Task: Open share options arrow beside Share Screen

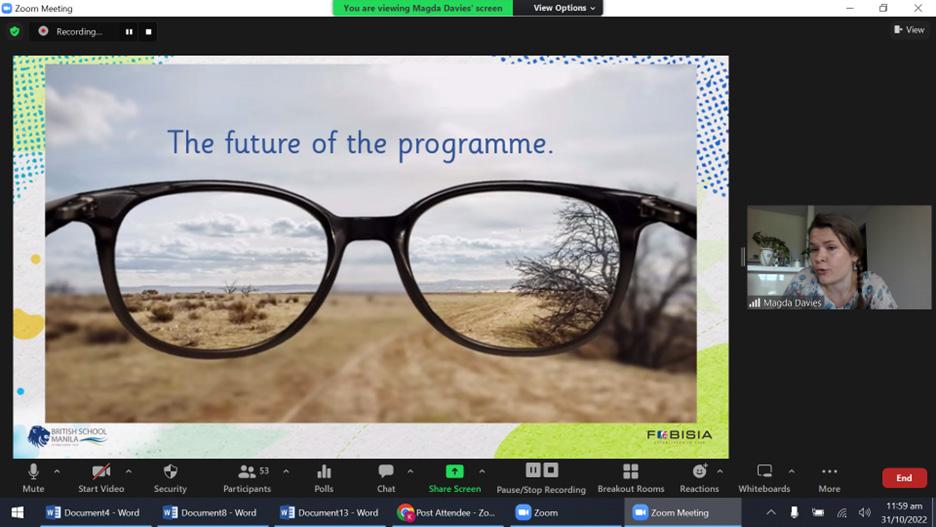Action: (x=482, y=471)
